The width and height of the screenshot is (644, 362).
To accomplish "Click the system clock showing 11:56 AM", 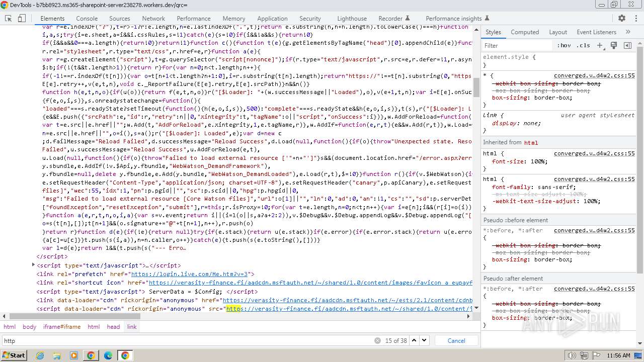I will click(618, 355).
